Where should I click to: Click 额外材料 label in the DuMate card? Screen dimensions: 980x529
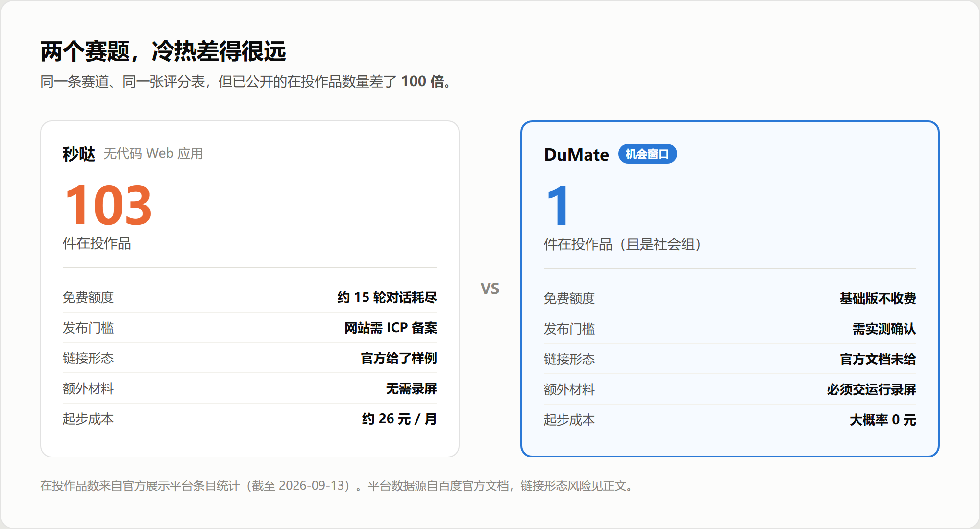[x=569, y=389]
